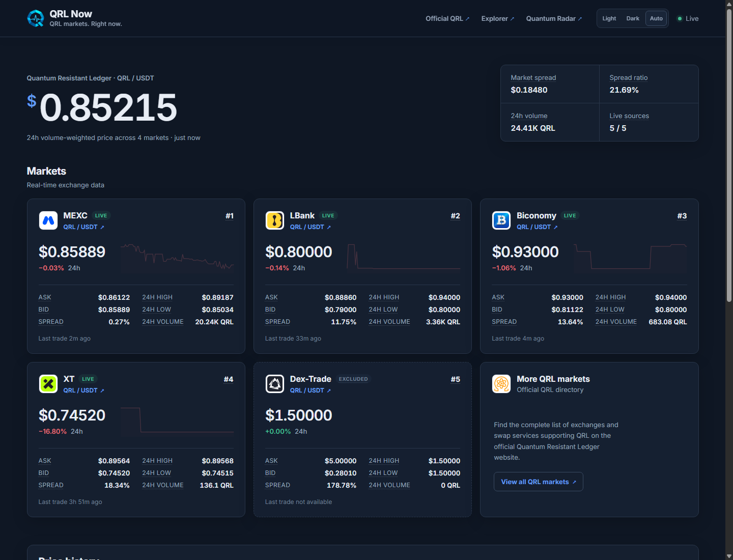Click the Live sources value 5 / 5
The width and height of the screenshot is (733, 560).
point(618,128)
